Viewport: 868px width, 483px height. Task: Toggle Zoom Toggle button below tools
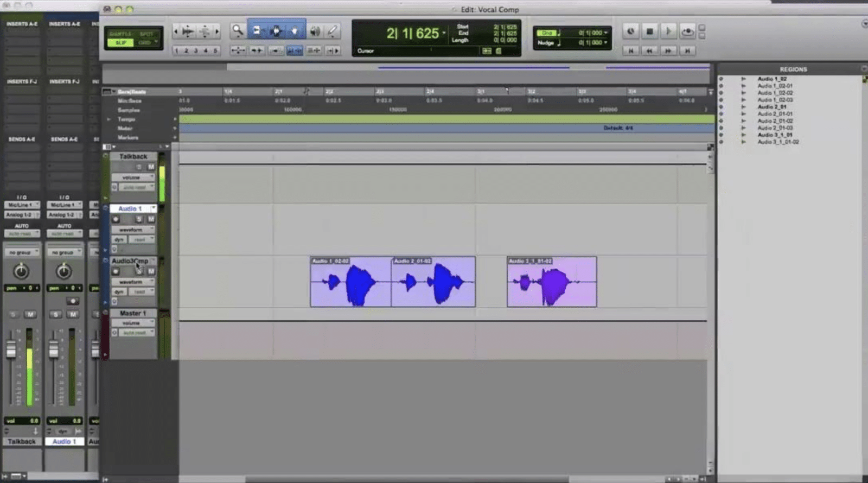click(x=238, y=50)
